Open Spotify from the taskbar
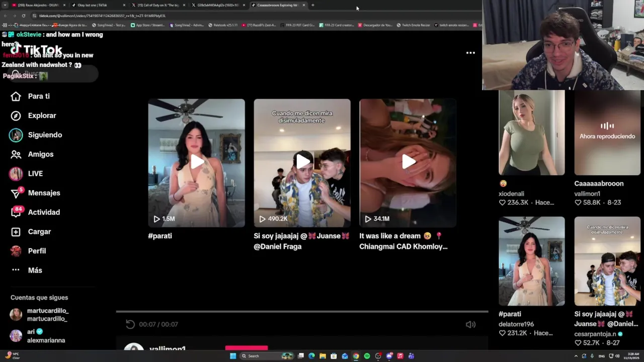This screenshot has height=362, width=644. click(367, 356)
